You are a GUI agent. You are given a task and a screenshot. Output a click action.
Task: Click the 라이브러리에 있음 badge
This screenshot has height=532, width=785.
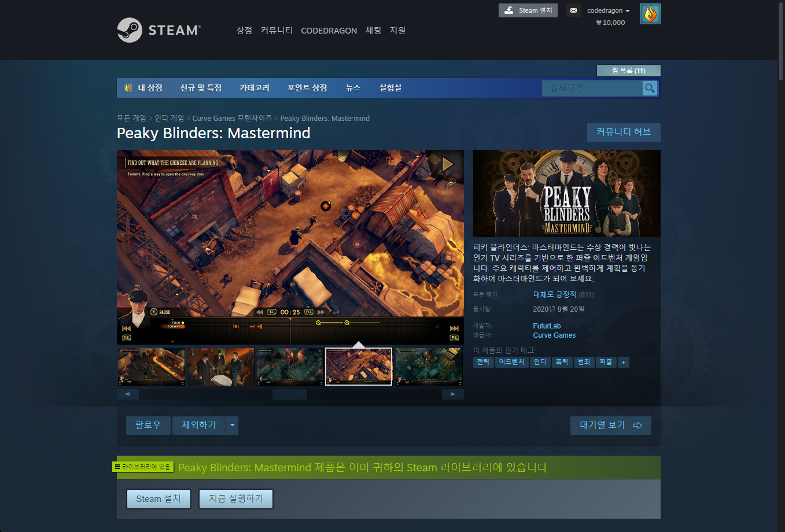coord(143,467)
